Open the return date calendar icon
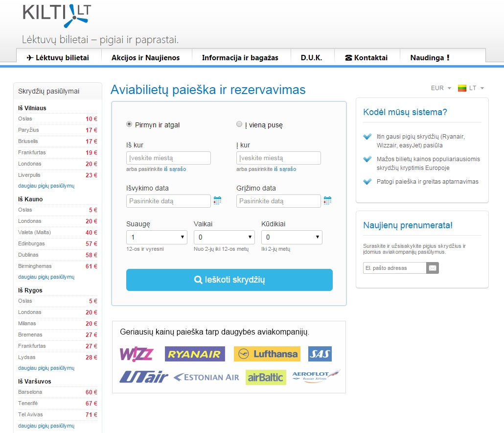Image resolution: width=504 pixels, height=433 pixels. (327, 200)
